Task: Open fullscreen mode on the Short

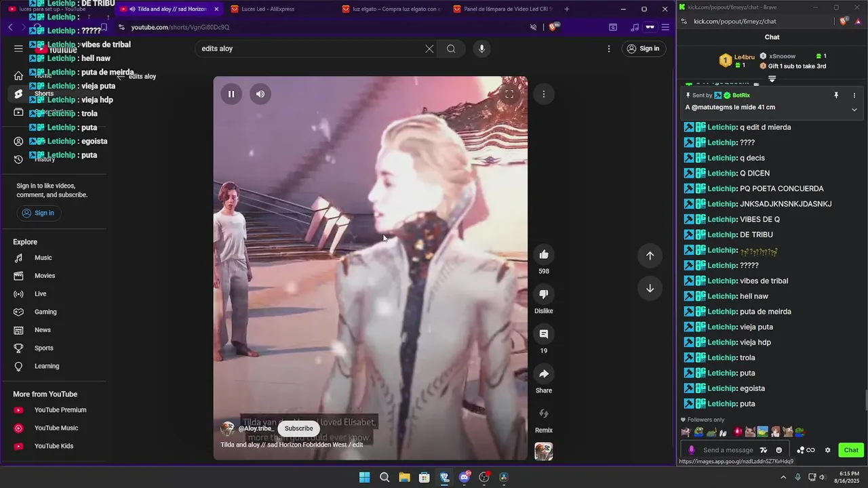Action: (x=509, y=94)
